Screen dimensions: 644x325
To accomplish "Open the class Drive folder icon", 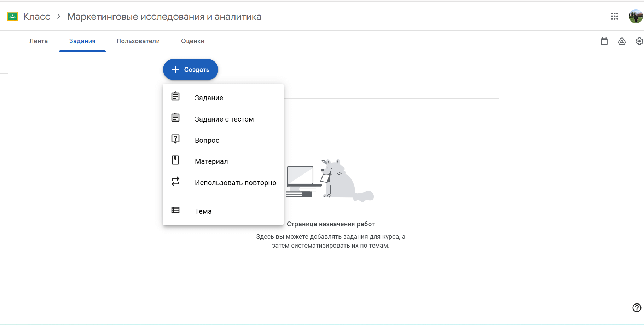I will coord(622,41).
